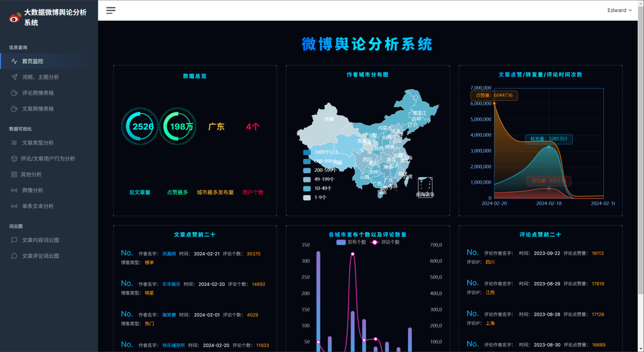Click the author name 凤凰网

[x=169, y=254]
